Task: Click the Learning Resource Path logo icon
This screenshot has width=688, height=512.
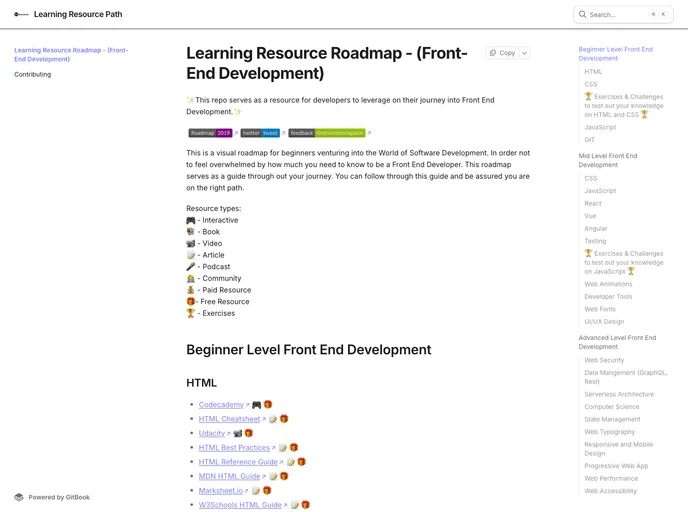Action: point(21,14)
